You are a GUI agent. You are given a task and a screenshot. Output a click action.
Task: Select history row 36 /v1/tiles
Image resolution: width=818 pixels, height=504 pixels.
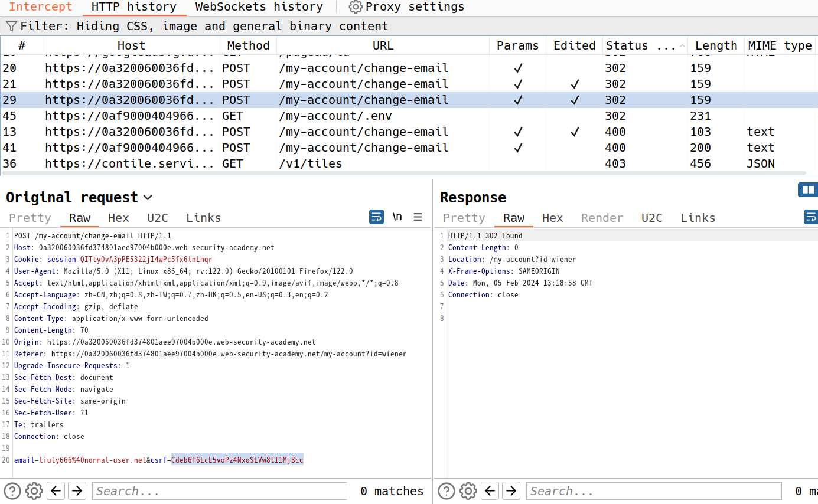click(x=409, y=163)
